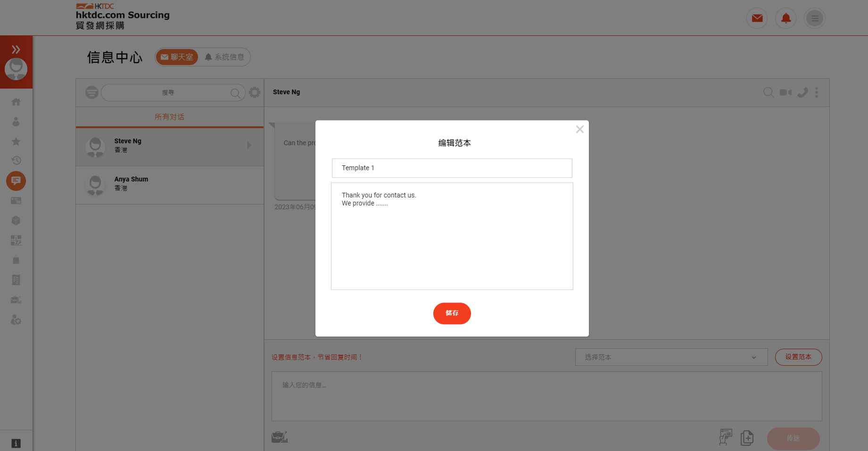Open the notification bell in header
The height and width of the screenshot is (451, 868).
click(786, 18)
